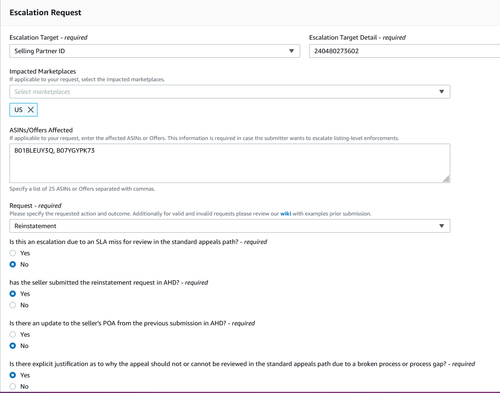500x393 pixels.
Task: Click the US marketplace chip
Action: 23,110
